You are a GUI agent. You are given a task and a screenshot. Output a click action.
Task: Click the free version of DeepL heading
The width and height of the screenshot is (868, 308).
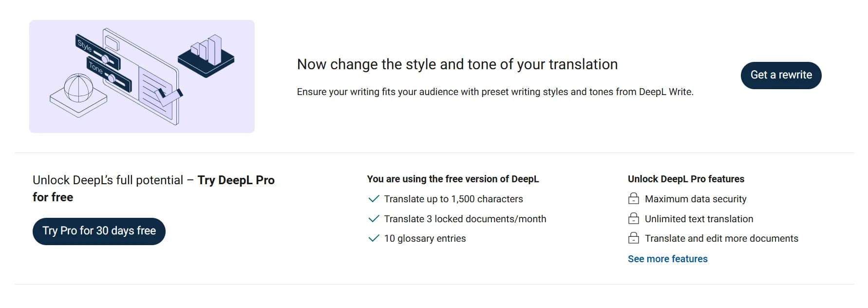(x=453, y=179)
